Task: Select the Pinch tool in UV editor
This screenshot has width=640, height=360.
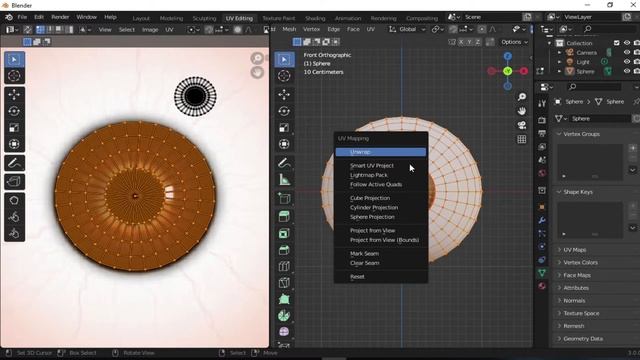Action: pyautogui.click(x=14, y=233)
